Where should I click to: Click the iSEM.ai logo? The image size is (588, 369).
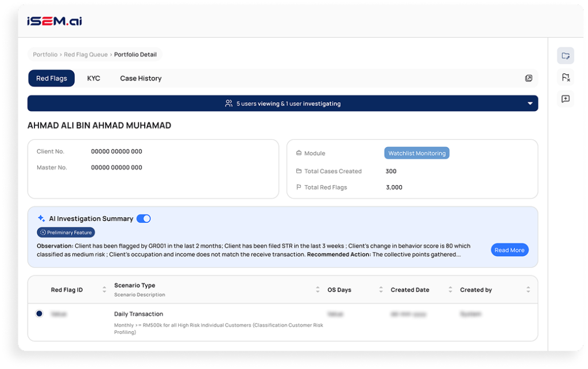(54, 21)
